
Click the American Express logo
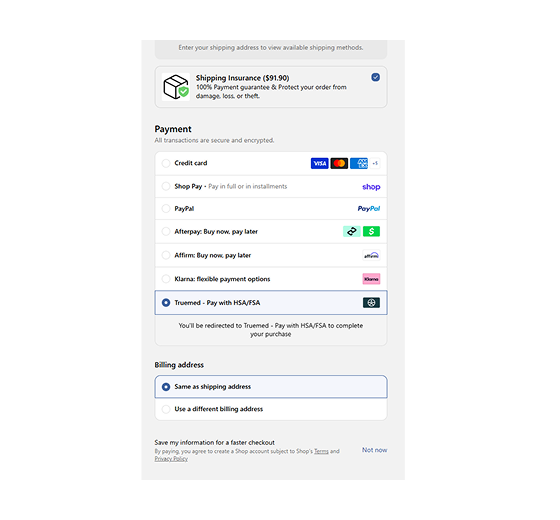[x=359, y=163]
